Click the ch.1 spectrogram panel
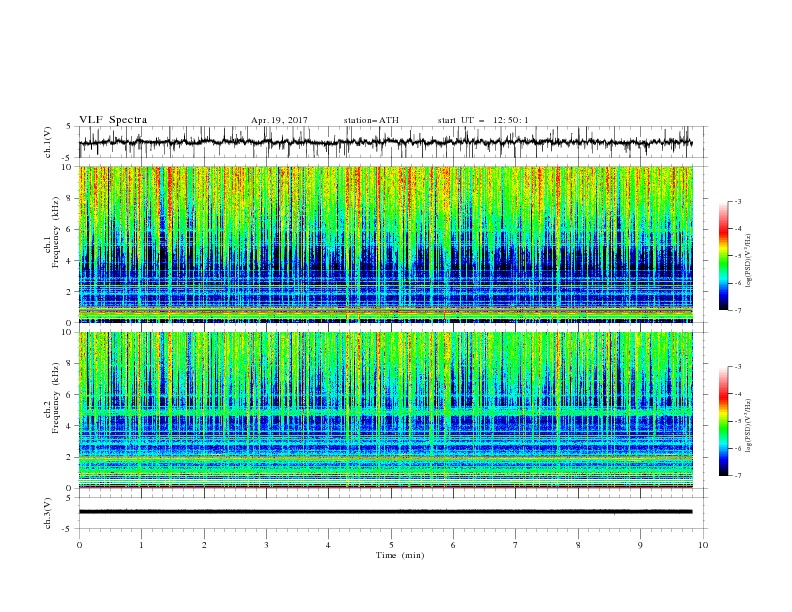Screen dimensions: 792x612 click(385, 244)
